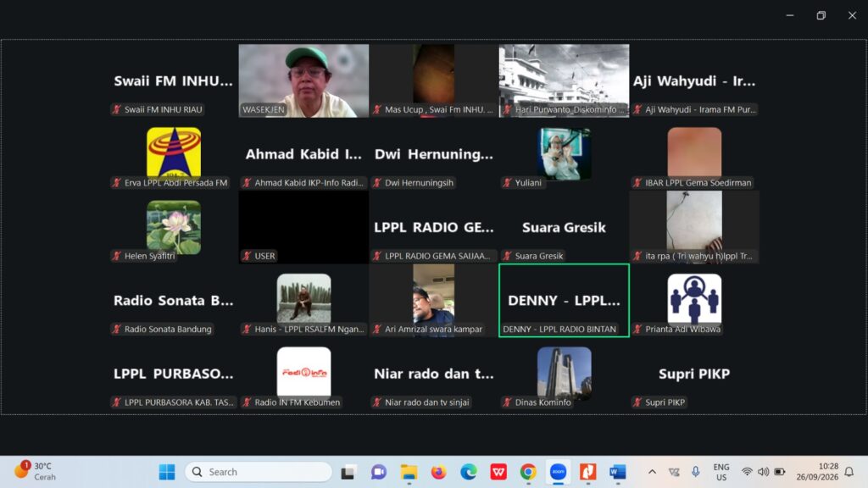Viewport: 868px width, 488px height.
Task: Restore down the Zoom meeting window
Action: coord(821,15)
